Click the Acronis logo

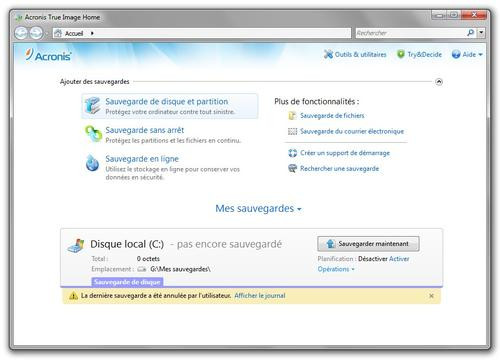tap(48, 55)
